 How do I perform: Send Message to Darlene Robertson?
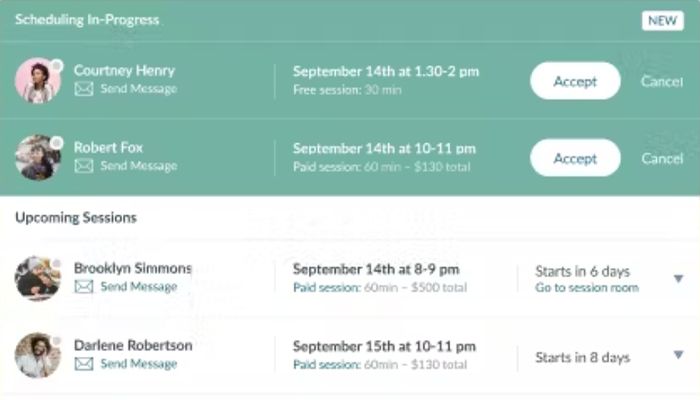138,364
